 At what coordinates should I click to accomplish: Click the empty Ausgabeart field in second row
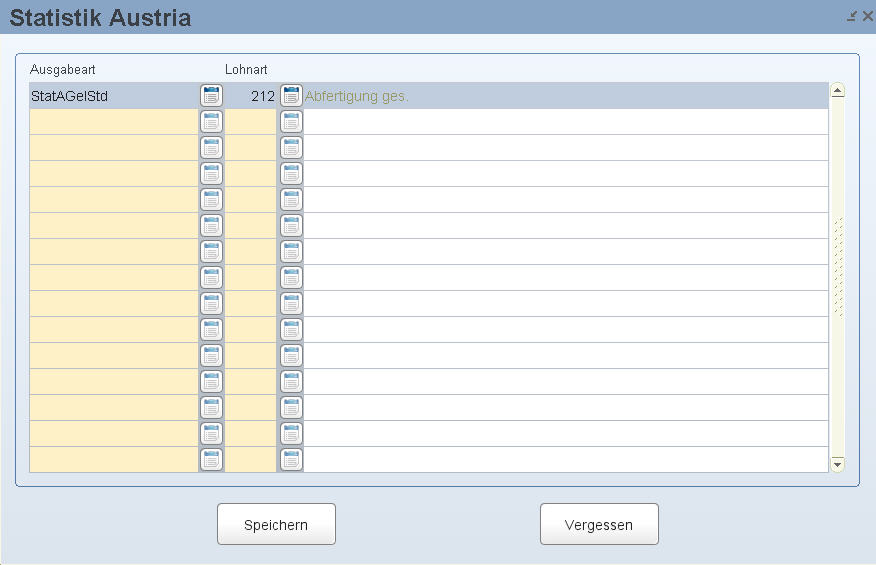tap(114, 122)
